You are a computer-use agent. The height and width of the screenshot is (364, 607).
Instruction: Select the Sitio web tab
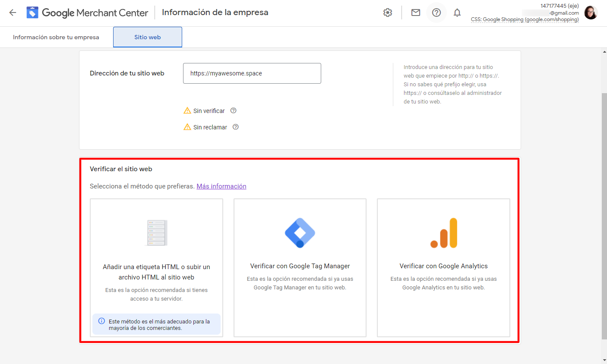pyautogui.click(x=148, y=37)
